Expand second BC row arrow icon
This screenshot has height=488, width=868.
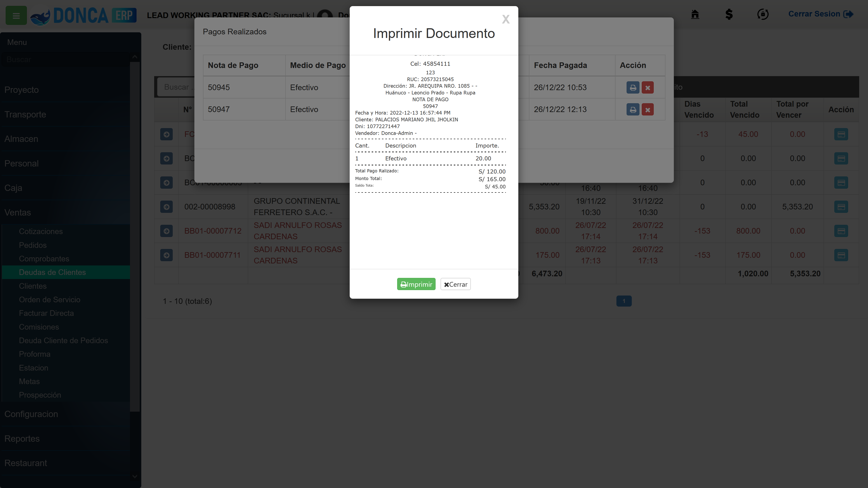click(x=166, y=159)
